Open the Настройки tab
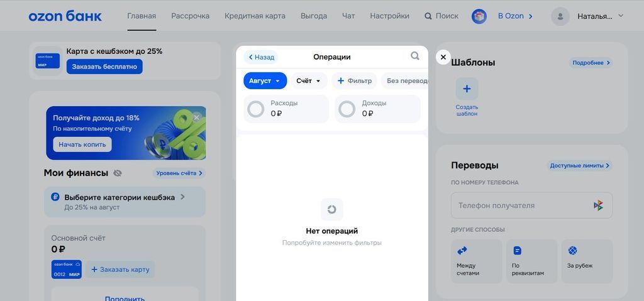The width and height of the screenshot is (644, 301). point(390,16)
